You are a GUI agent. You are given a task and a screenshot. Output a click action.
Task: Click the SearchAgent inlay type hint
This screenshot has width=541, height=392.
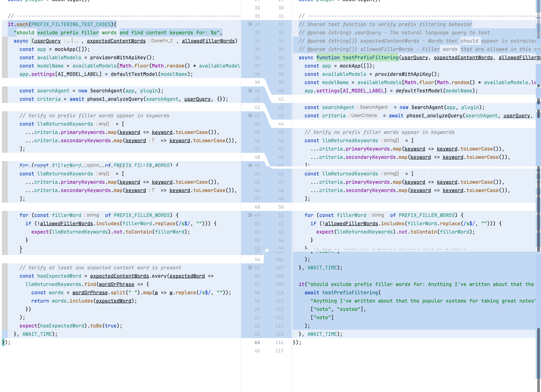click(x=373, y=107)
